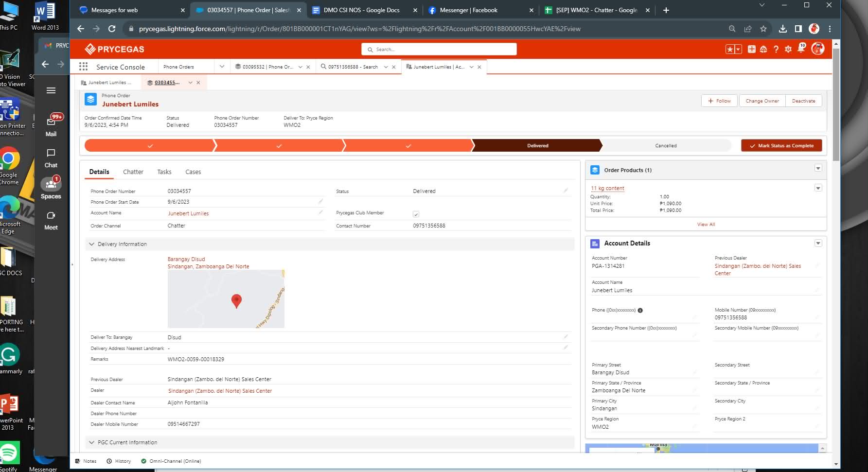Open favorites list dropdown arrow
Screen dimensions: 868x472
(x=738, y=49)
